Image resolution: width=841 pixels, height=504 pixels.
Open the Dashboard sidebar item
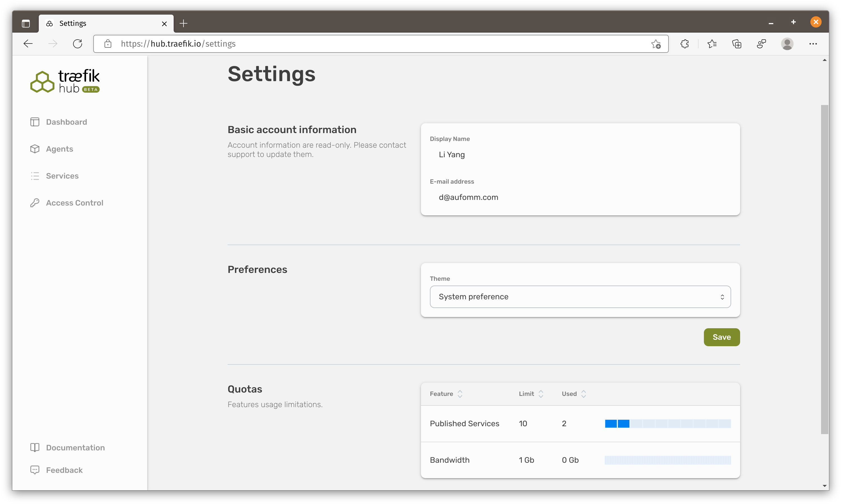point(66,122)
